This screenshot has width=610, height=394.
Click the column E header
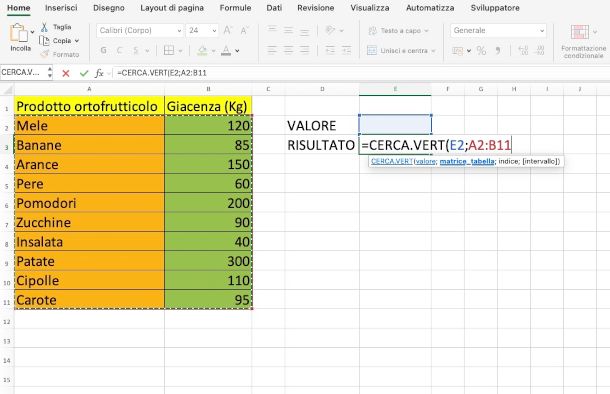tap(395, 89)
